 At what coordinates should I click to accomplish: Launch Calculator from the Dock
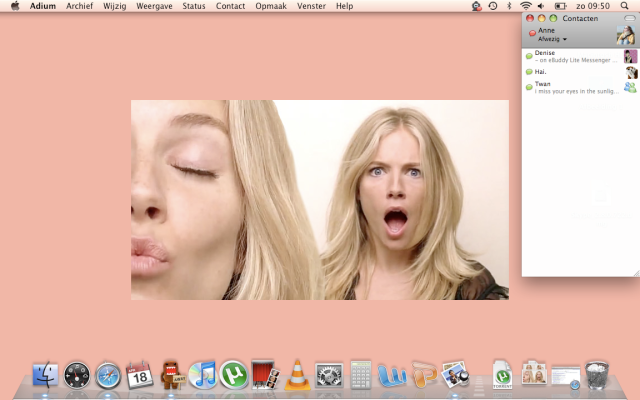pyautogui.click(x=361, y=375)
